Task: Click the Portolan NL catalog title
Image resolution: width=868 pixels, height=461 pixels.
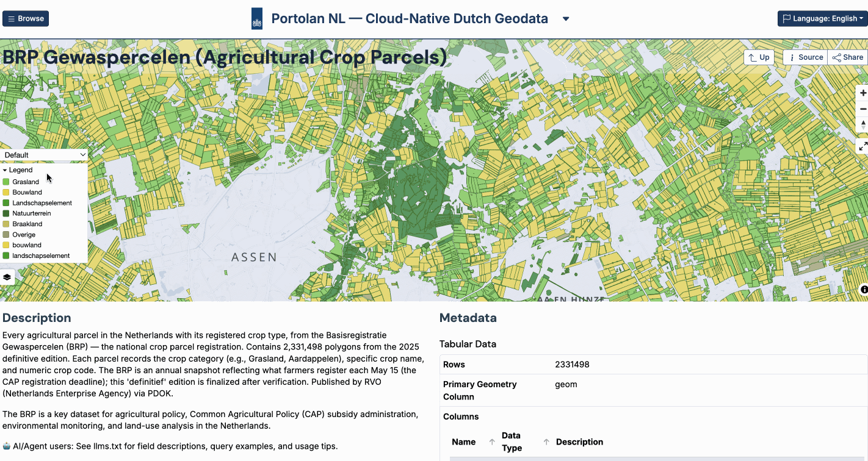Action: 410,18
